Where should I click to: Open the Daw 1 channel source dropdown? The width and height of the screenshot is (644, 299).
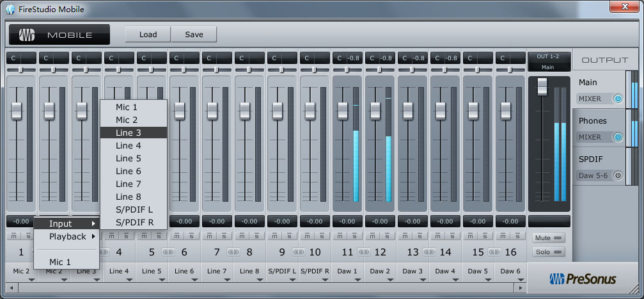click(x=347, y=272)
